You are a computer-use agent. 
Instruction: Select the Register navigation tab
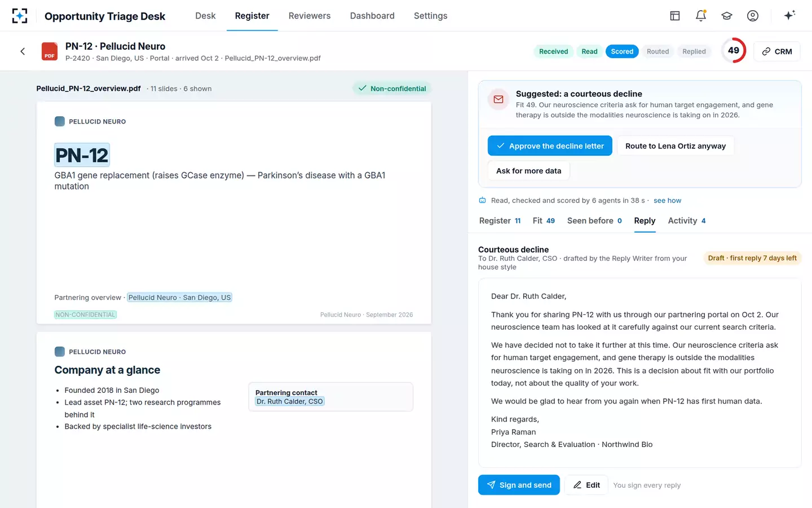[x=252, y=16]
